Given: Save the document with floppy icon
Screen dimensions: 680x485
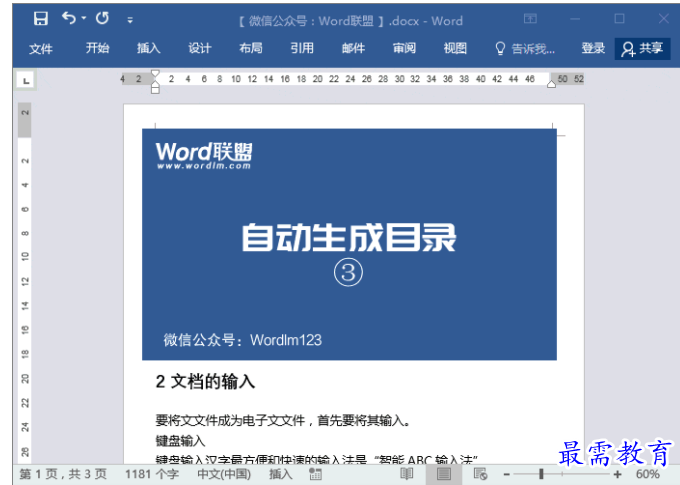Looking at the screenshot, I should (x=41, y=19).
